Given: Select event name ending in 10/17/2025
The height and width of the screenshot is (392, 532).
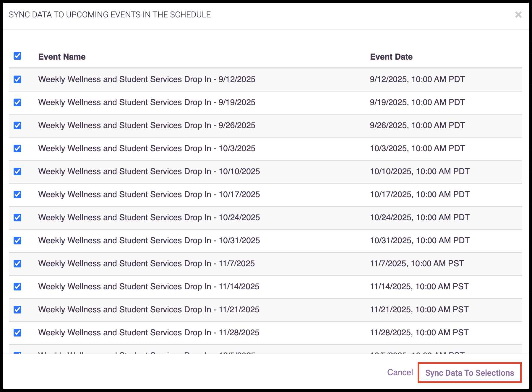Looking at the screenshot, I should coord(149,195).
